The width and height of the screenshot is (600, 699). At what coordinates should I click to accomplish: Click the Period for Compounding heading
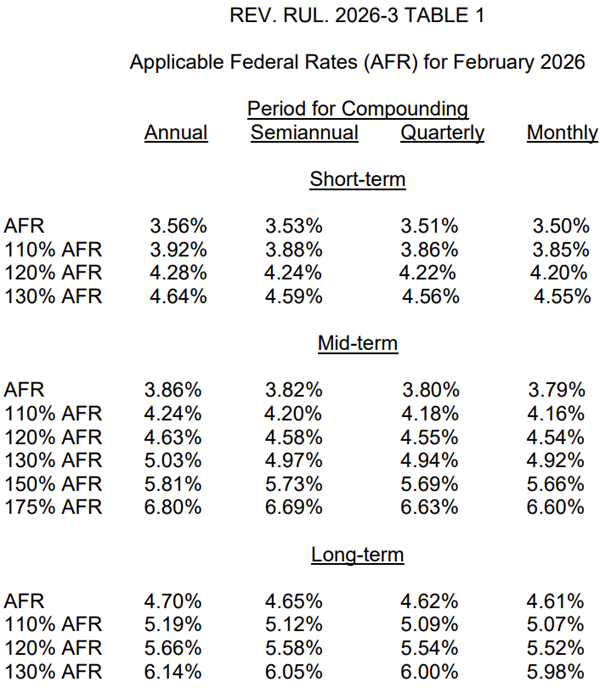pos(357,109)
